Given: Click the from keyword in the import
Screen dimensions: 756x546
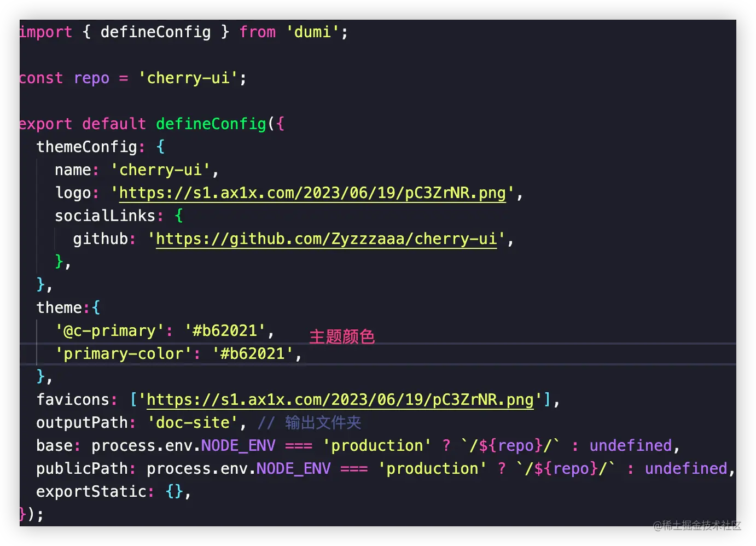Looking at the screenshot, I should click(x=257, y=32).
